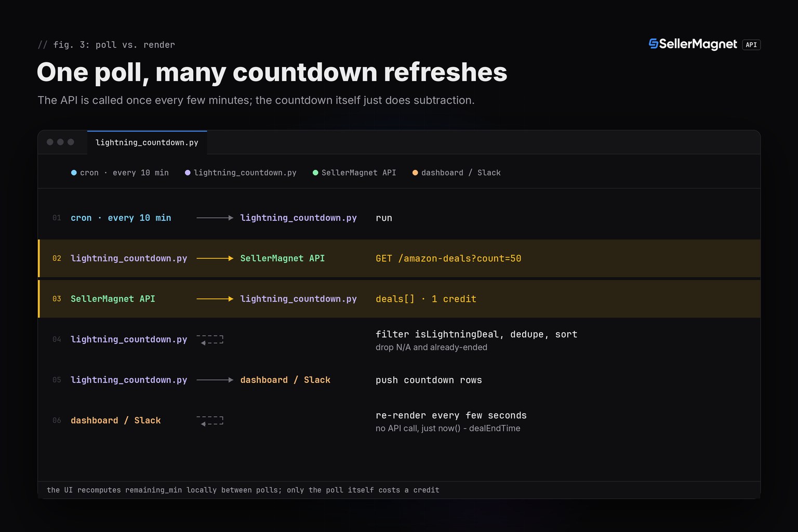The image size is (798, 532).
Task: Click the heading 'One poll, many countdown refreshes'
Action: point(272,72)
